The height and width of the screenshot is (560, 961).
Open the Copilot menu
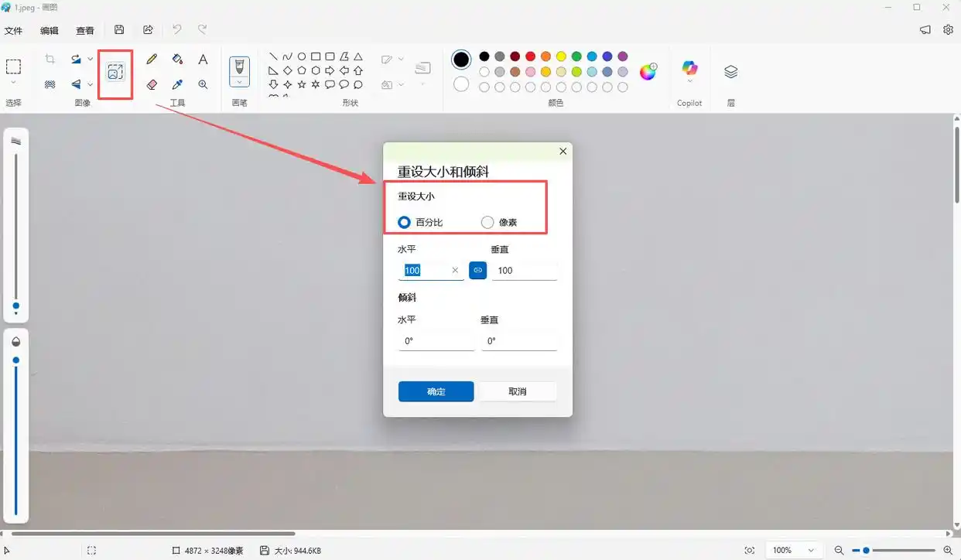[689, 70]
